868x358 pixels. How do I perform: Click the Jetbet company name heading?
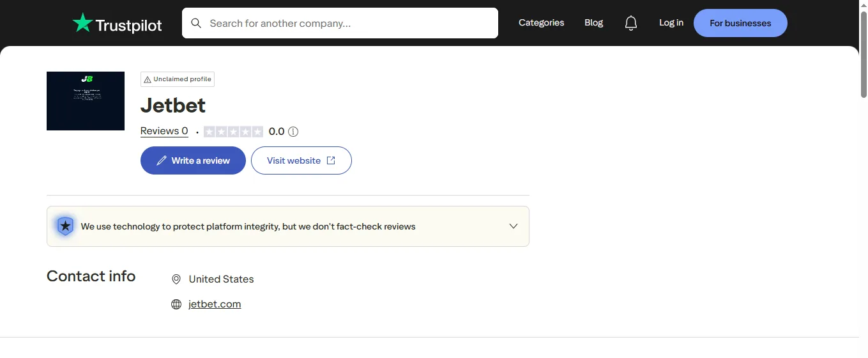coord(173,105)
